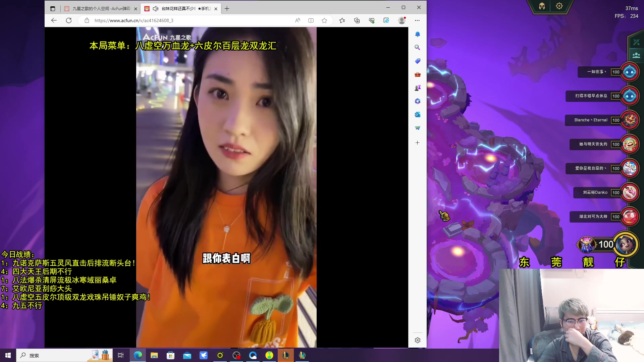Open Outlook from the Edge sidebar
The image size is (644, 362).
pos(417,115)
